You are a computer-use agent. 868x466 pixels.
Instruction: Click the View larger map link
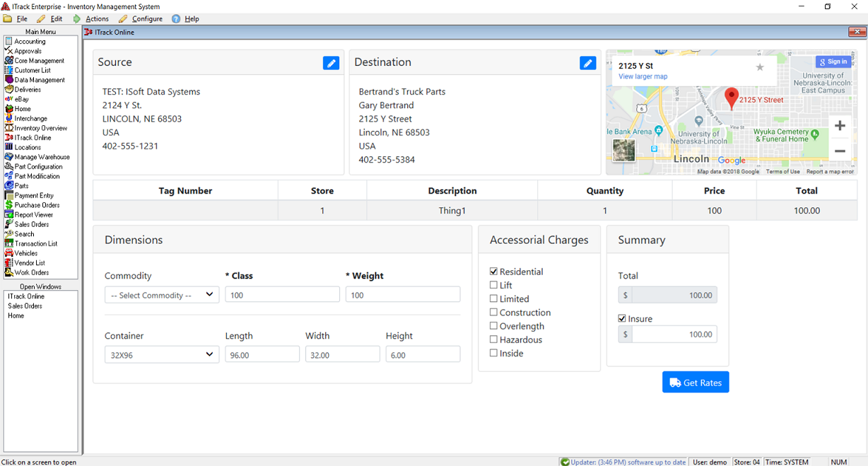click(643, 76)
